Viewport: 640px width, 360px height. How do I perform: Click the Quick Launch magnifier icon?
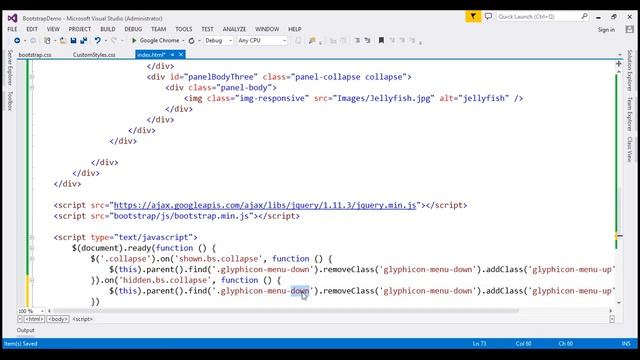coord(584,16)
